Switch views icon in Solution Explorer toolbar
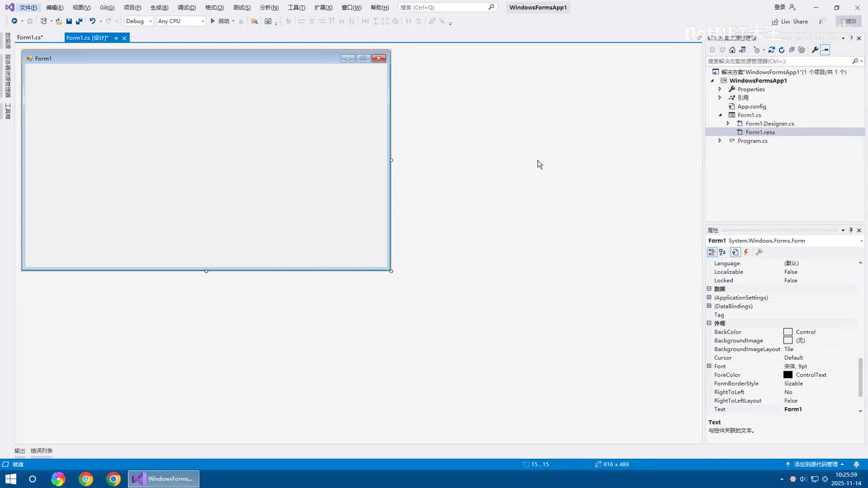 point(743,49)
